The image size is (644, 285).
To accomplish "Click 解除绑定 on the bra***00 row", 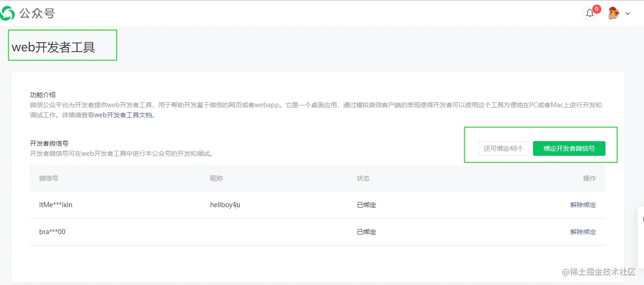I will [583, 232].
